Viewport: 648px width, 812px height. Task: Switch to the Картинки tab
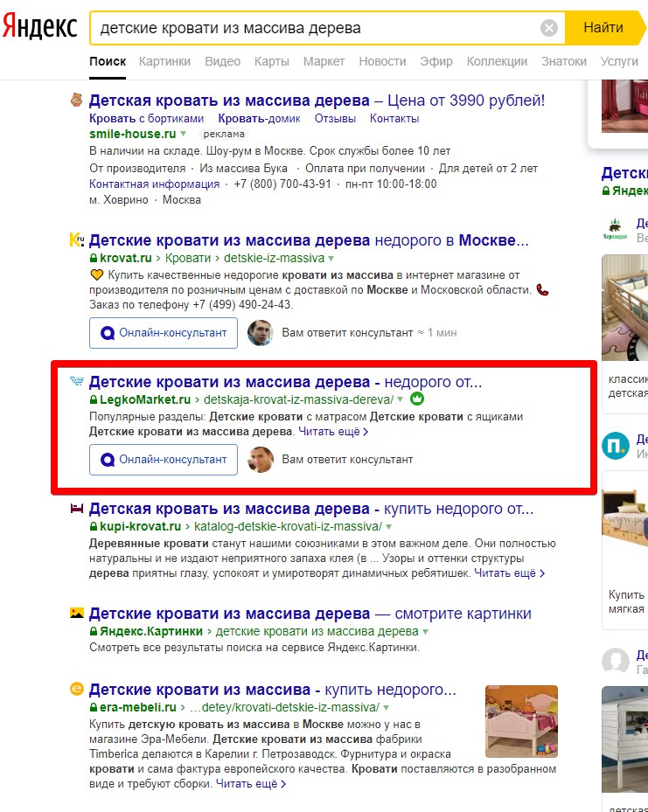click(164, 61)
